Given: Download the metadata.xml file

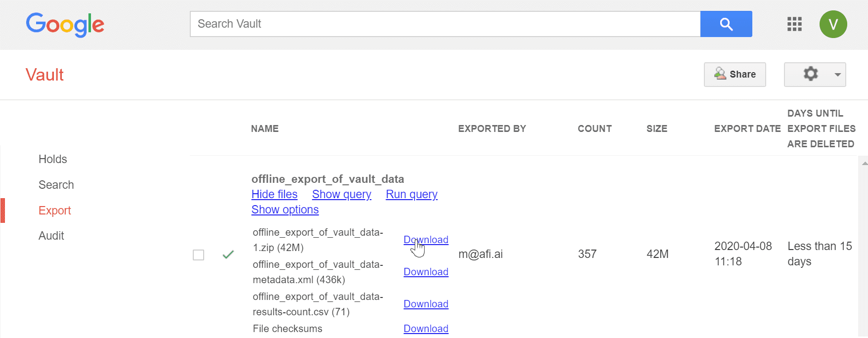Looking at the screenshot, I should click(x=426, y=272).
